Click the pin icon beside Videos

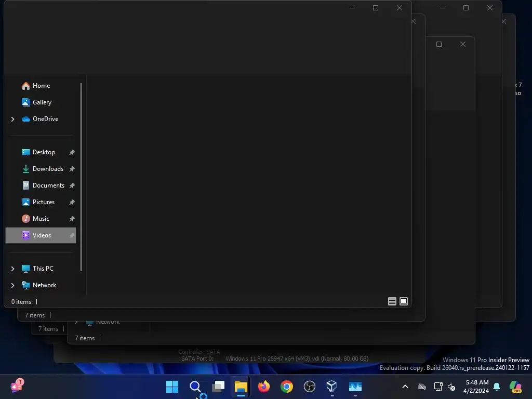click(x=72, y=235)
